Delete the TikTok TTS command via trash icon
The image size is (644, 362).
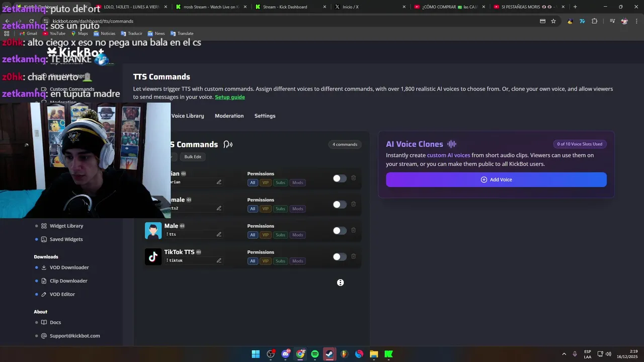(353, 256)
